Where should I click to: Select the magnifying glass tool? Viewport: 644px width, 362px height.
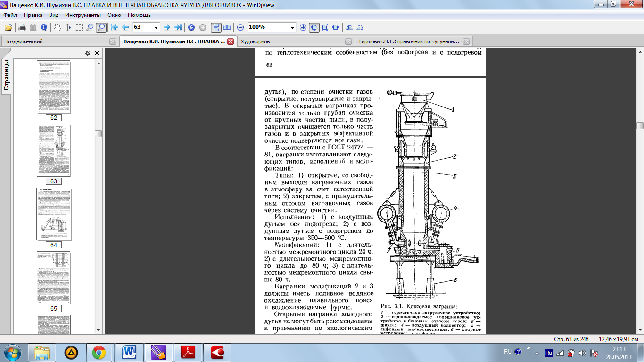tap(90, 27)
